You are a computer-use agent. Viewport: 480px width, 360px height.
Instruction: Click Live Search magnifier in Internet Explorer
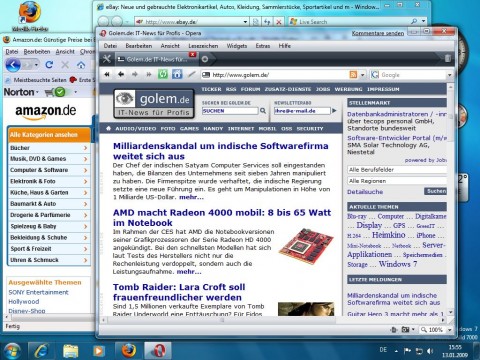point(414,22)
